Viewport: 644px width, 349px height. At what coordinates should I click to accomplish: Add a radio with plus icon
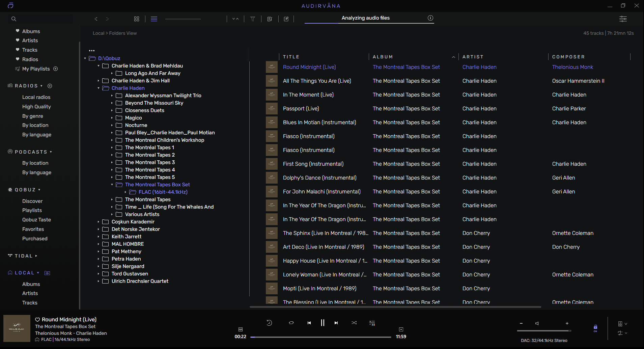coord(50,86)
